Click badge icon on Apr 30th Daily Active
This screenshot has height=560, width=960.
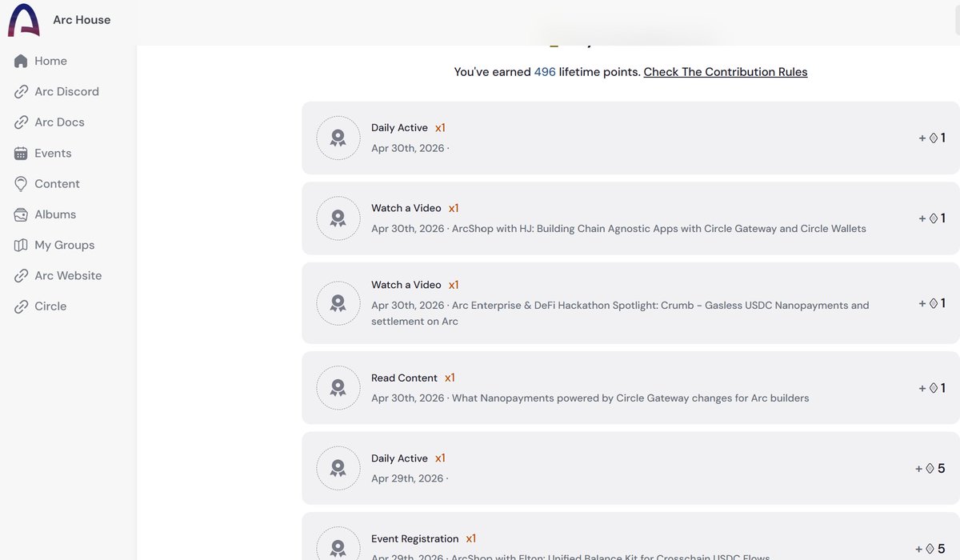[x=338, y=138]
